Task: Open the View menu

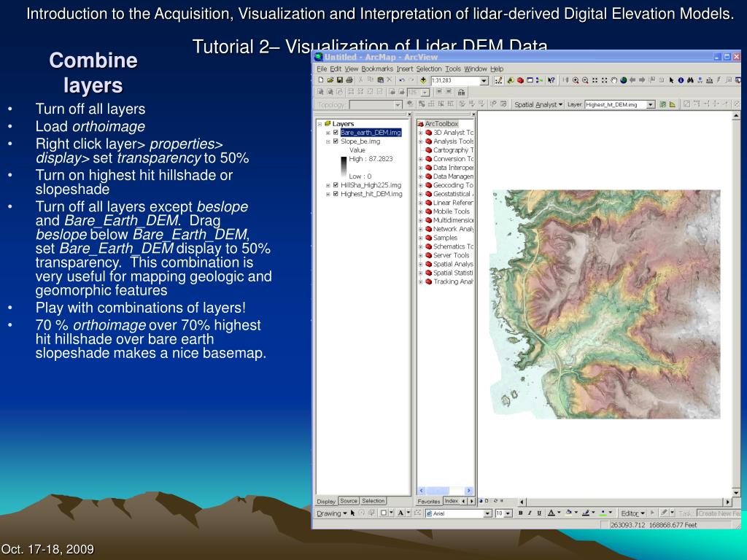Action: click(x=352, y=69)
